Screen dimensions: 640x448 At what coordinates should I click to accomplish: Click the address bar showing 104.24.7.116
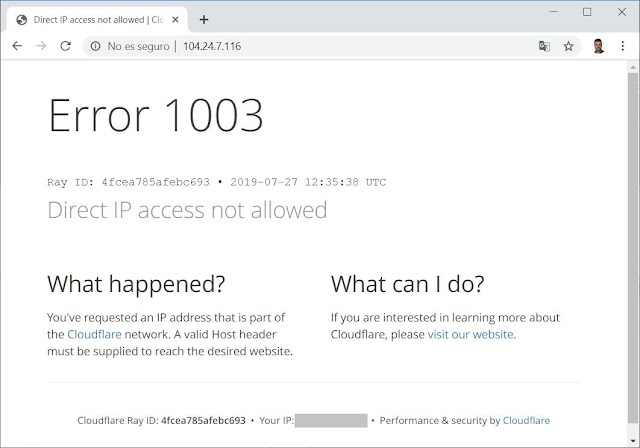(310, 46)
